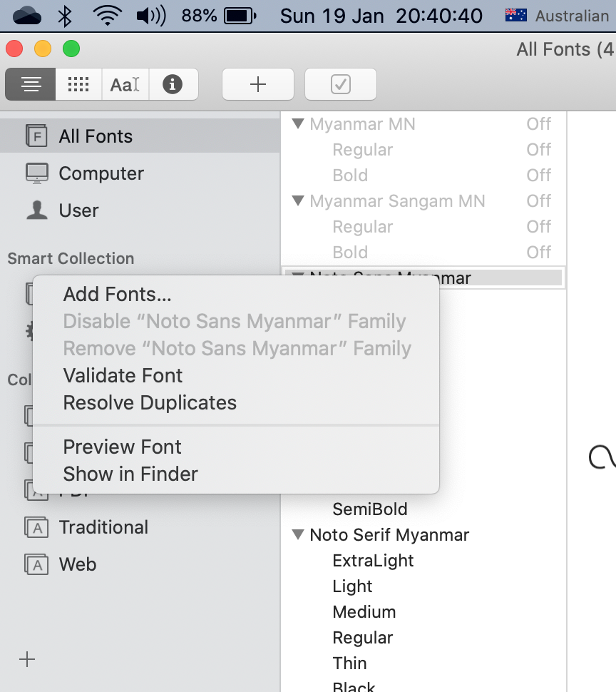Collapse the Myanmar Sangam MN family
Screen dimensions: 616x692
point(298,201)
